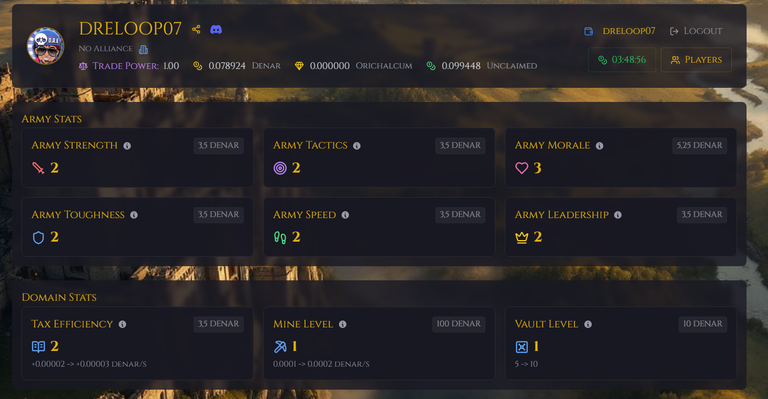The width and height of the screenshot is (768, 399).
Task: Show info for Army Toughness
Action: (x=134, y=215)
